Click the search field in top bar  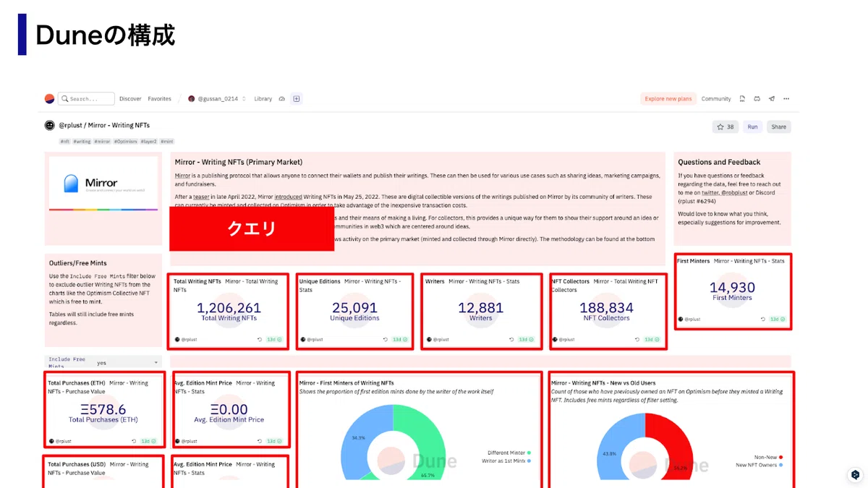tap(86, 99)
